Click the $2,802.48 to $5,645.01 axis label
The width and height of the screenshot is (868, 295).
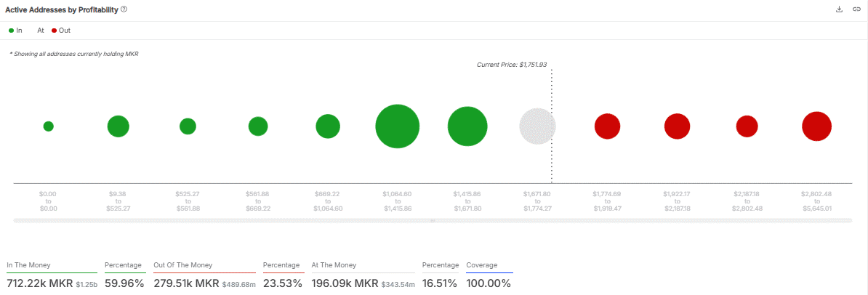[816, 201]
